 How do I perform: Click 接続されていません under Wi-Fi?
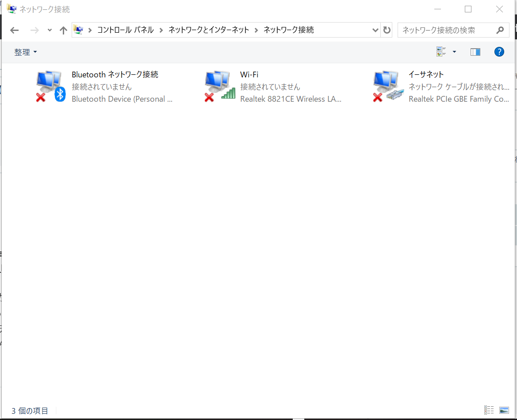pos(270,87)
